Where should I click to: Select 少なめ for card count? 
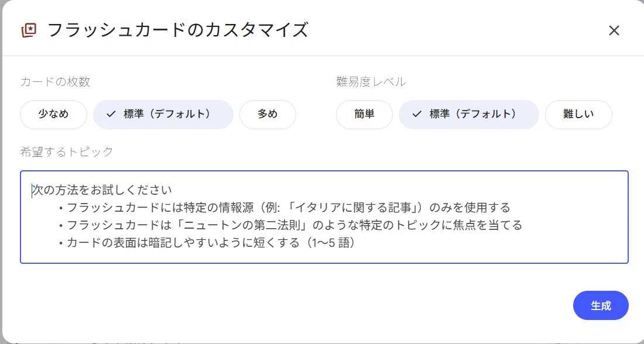53,115
